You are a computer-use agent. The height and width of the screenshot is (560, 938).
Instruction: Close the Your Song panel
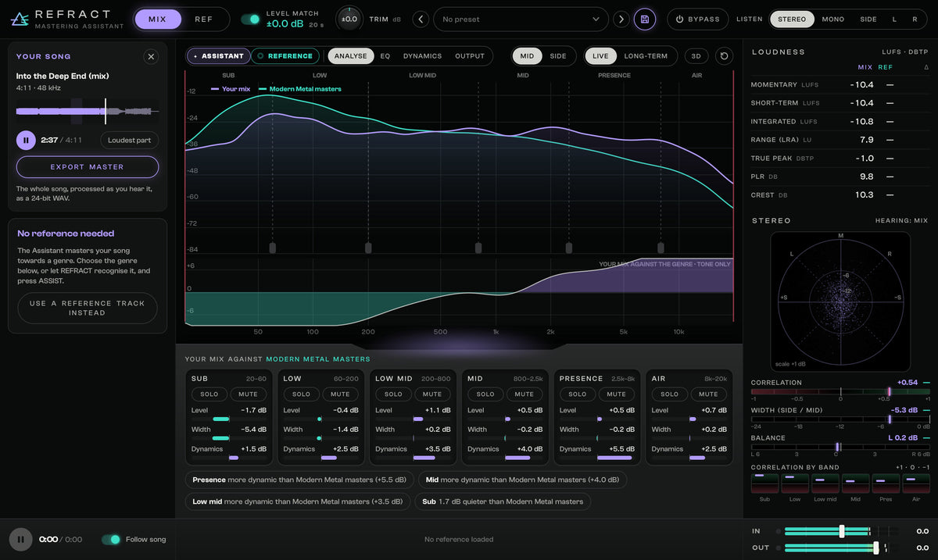(x=152, y=56)
